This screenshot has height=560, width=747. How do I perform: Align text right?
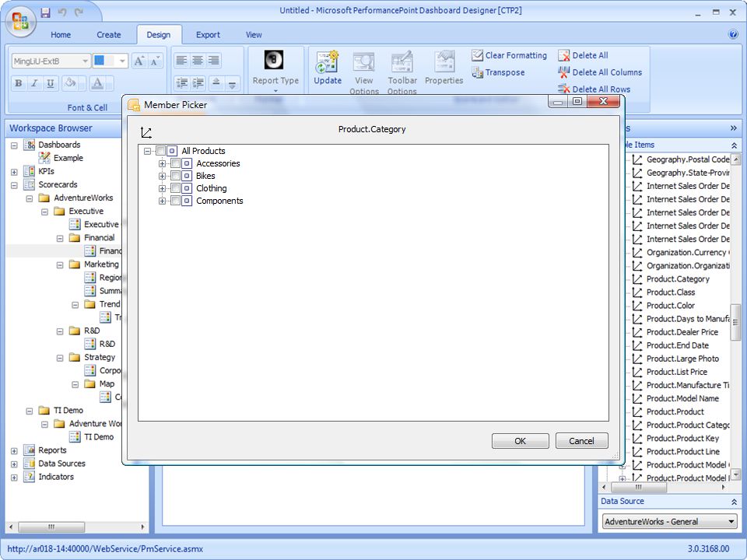tap(214, 60)
